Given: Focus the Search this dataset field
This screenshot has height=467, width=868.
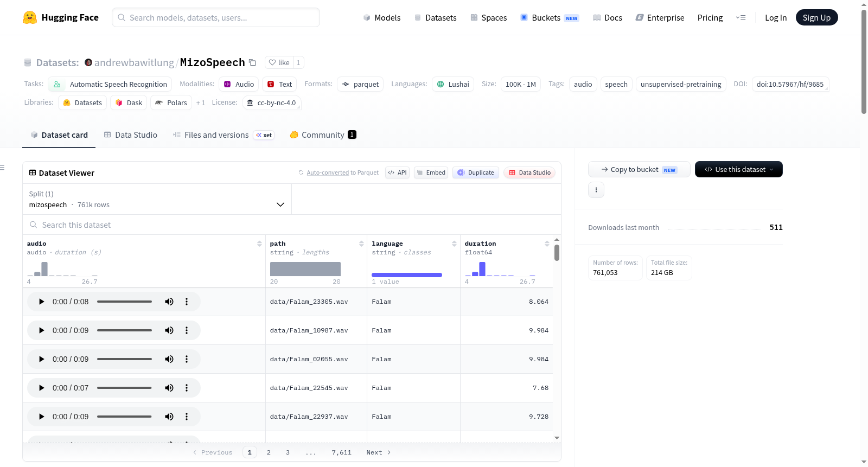Looking at the screenshot, I should (x=292, y=225).
